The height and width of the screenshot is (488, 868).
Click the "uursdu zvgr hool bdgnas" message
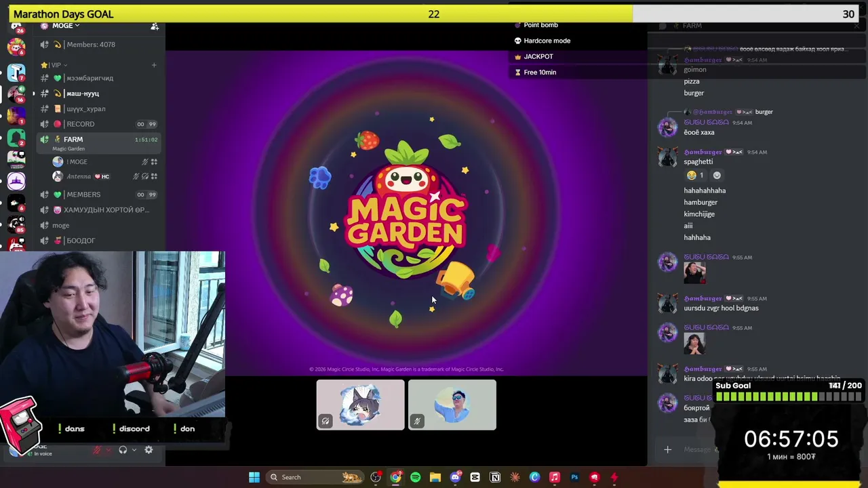pyautogui.click(x=721, y=308)
